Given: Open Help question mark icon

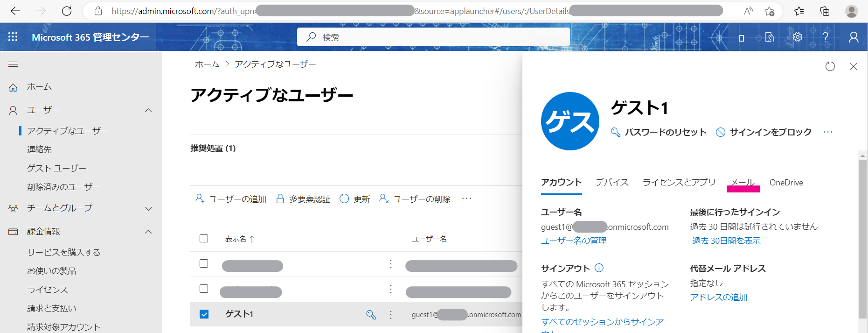Looking at the screenshot, I should coord(825,37).
